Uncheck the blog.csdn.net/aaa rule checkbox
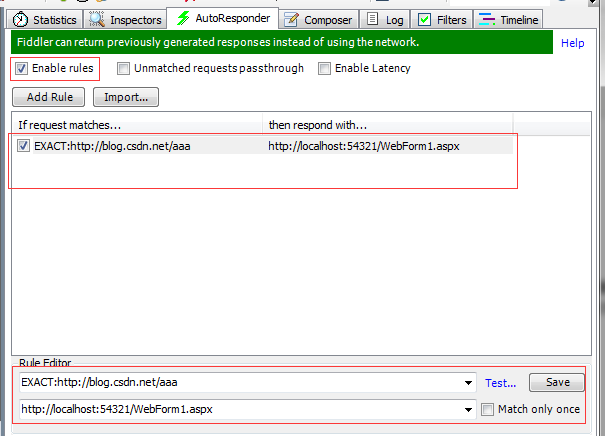Viewport: 605px width, 436px height. pos(24,146)
